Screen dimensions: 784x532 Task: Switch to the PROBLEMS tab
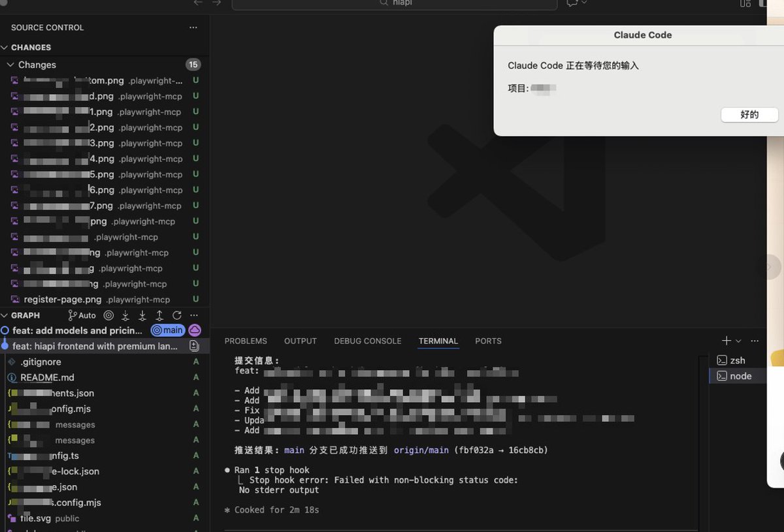pyautogui.click(x=246, y=341)
